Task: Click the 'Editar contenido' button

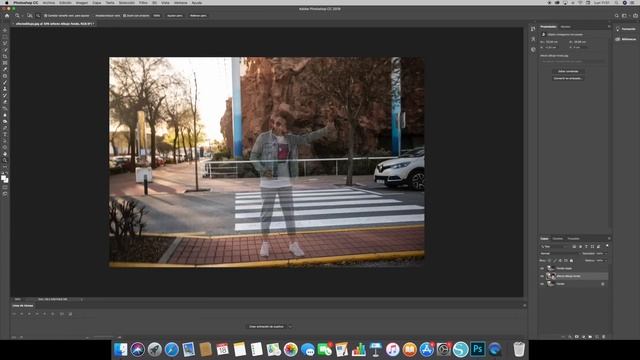Action: (x=568, y=71)
